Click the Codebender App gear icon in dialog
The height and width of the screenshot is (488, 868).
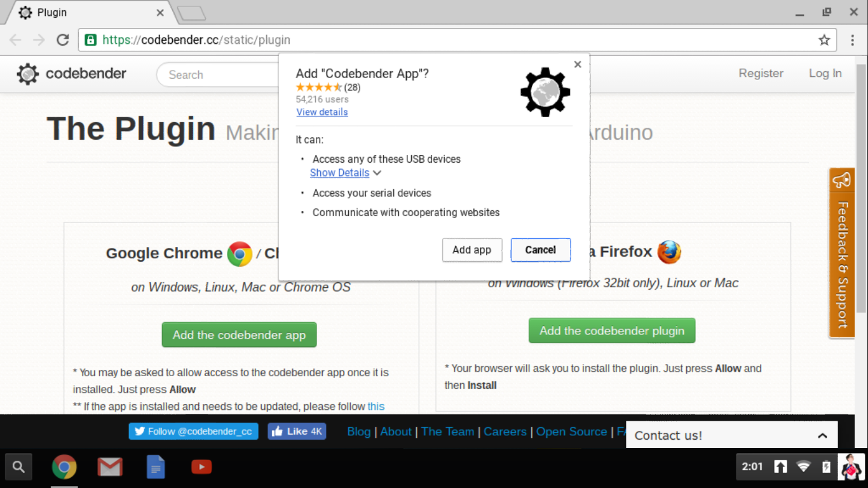(545, 91)
